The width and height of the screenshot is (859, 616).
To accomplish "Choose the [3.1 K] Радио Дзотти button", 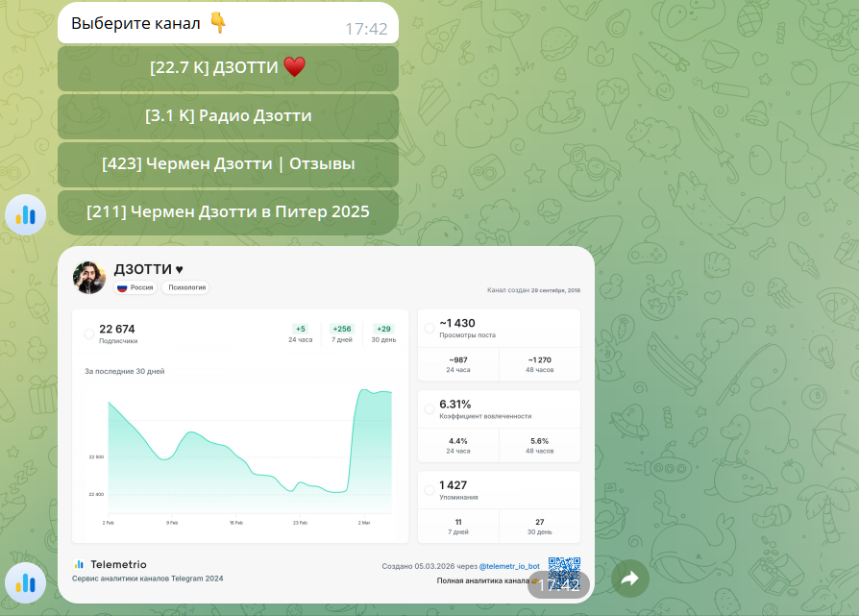I will coord(228,116).
